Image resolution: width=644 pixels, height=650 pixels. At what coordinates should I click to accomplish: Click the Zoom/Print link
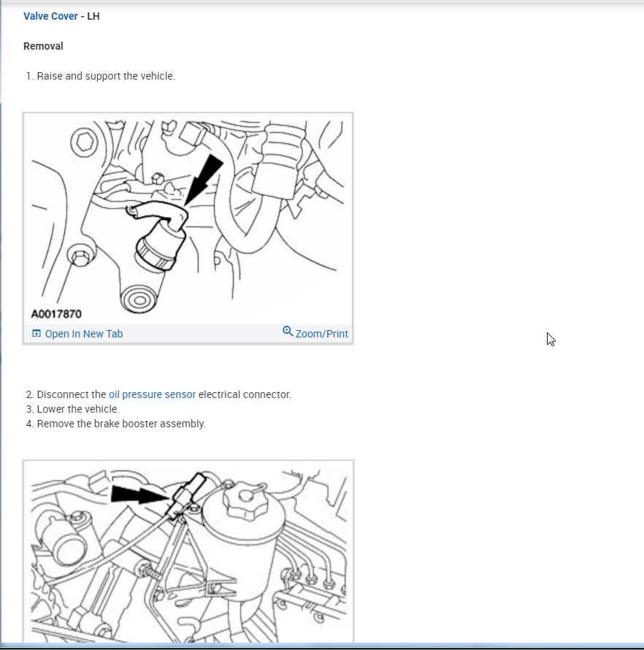321,334
